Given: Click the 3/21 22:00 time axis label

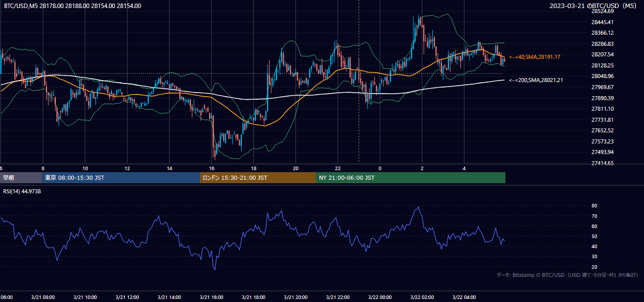Looking at the screenshot, I should click(338, 297).
